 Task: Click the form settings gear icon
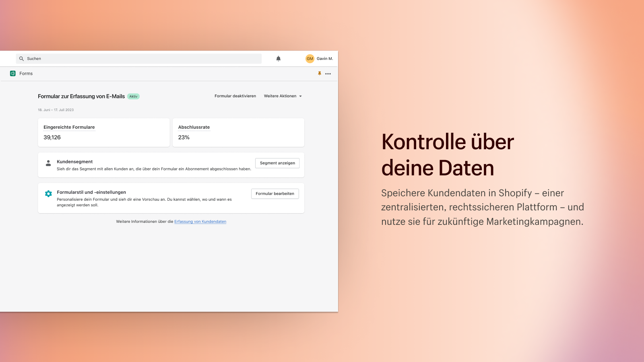(48, 194)
